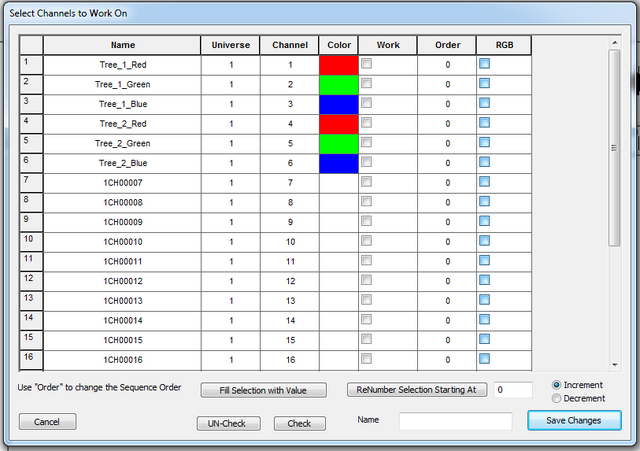Image resolution: width=640 pixels, height=451 pixels.
Task: Click the Universe cell for 1CH00008
Action: 231,203
